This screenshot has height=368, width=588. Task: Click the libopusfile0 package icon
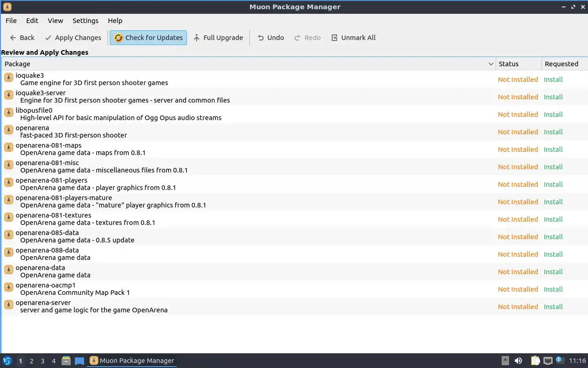click(8, 112)
